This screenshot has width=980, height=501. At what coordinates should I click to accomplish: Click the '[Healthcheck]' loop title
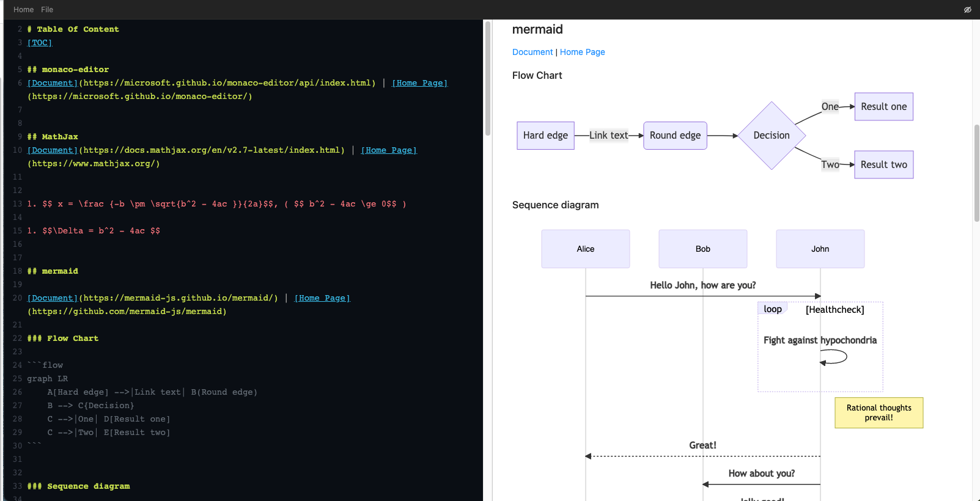[x=835, y=310]
